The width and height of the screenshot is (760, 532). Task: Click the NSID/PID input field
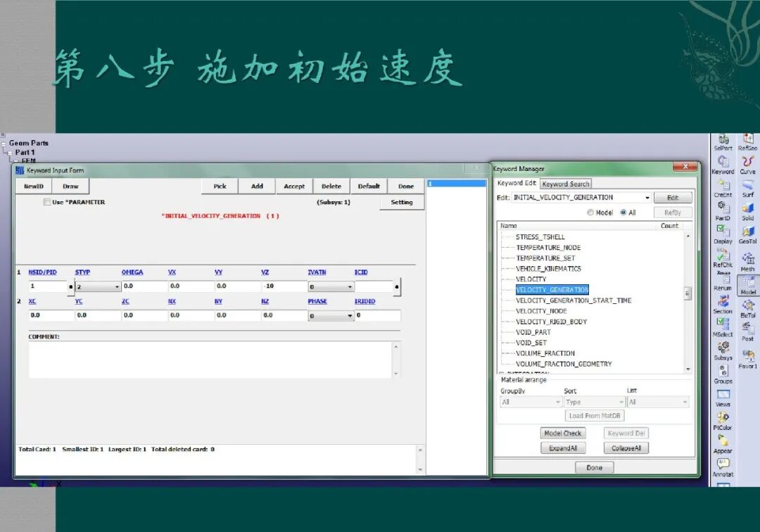click(x=48, y=286)
